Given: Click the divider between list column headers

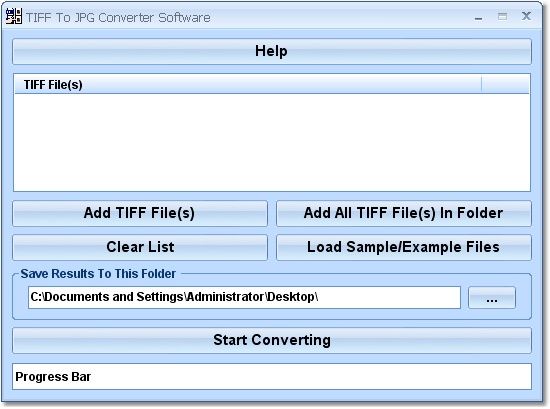Looking at the screenshot, I should (x=482, y=85).
